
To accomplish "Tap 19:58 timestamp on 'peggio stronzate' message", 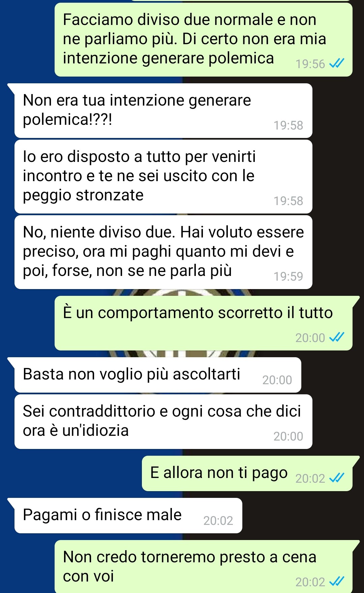I will coord(288,201).
